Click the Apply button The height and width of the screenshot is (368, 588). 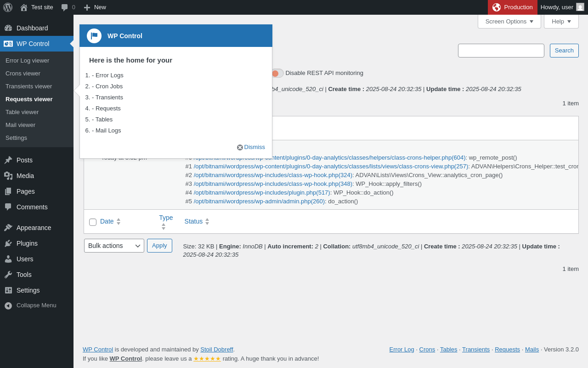point(159,246)
